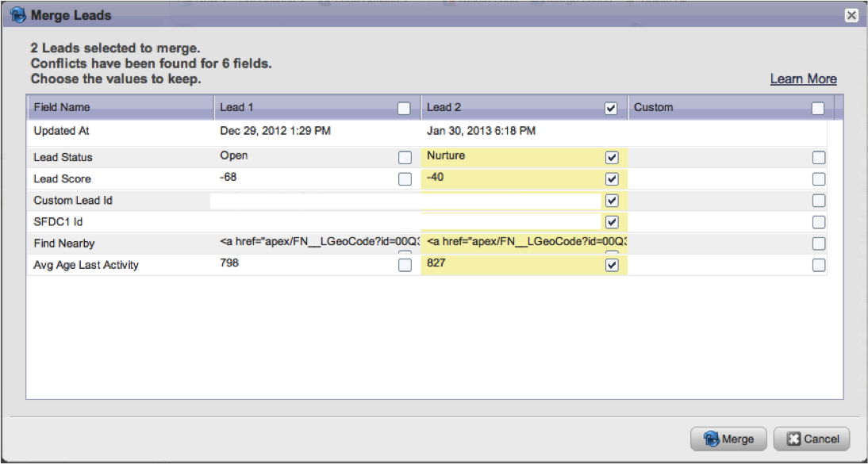Cancel the lead merge

click(x=812, y=439)
